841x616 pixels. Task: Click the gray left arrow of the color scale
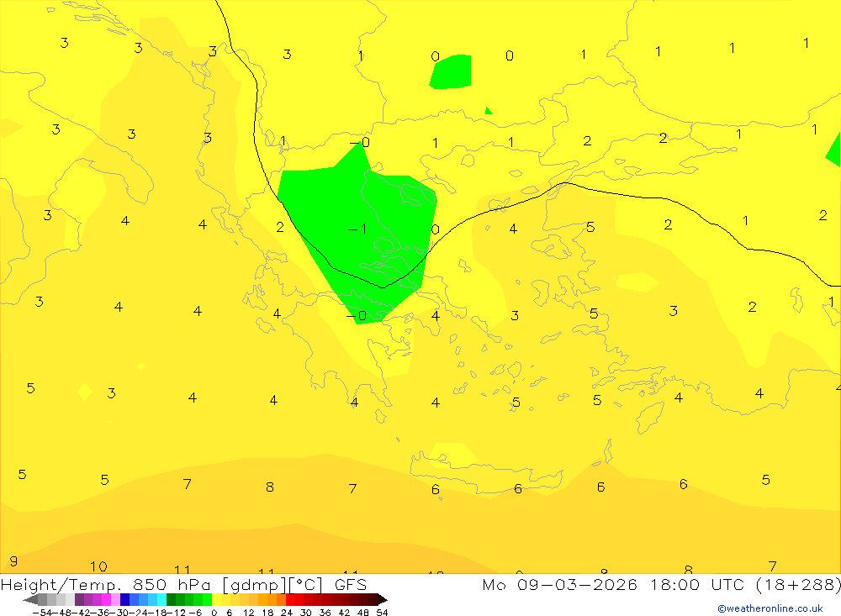pos(30,600)
